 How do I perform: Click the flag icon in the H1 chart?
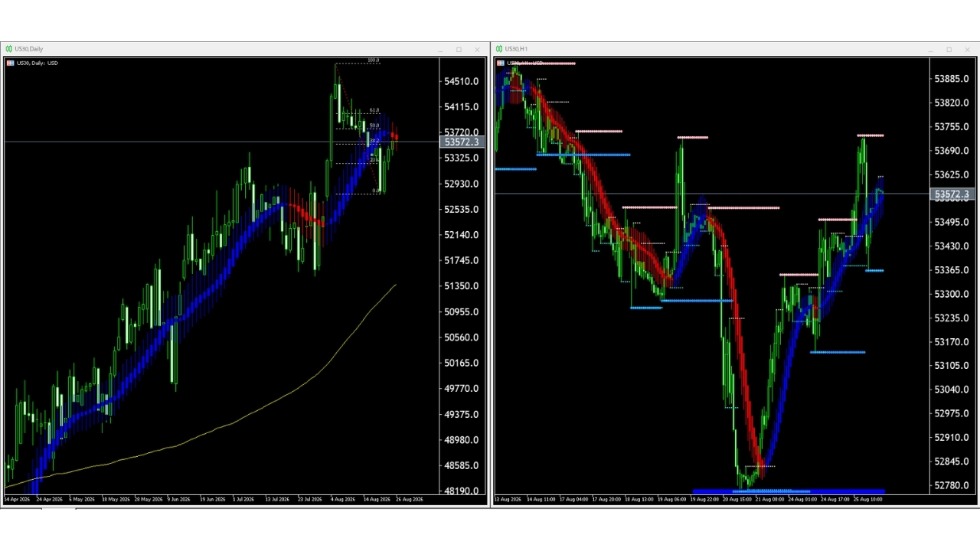(501, 63)
